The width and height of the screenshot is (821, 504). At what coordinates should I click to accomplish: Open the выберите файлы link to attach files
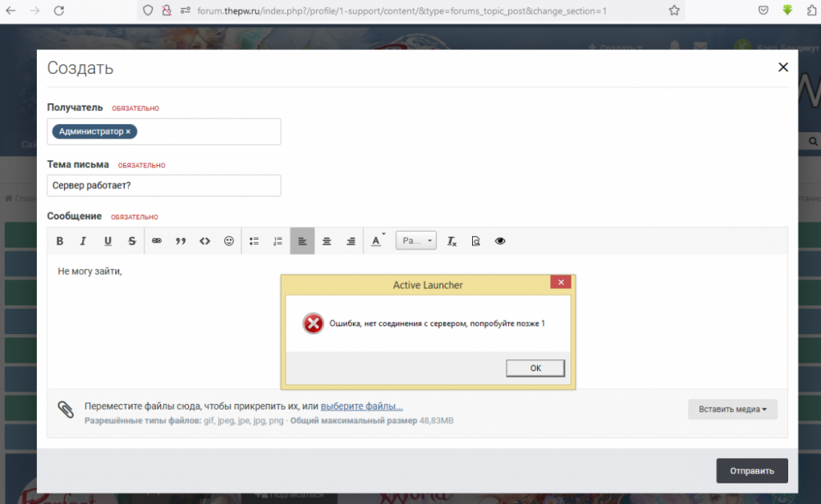coord(362,406)
